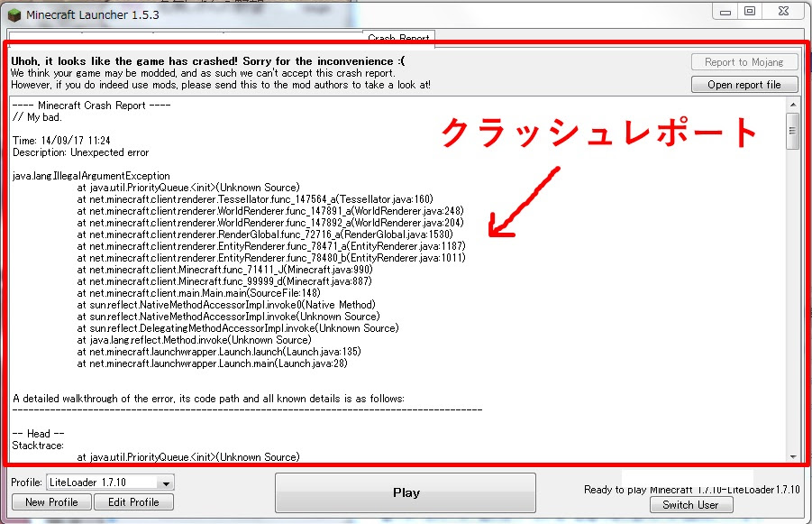Click the Report to Mojang button
The image size is (812, 524).
click(x=744, y=62)
